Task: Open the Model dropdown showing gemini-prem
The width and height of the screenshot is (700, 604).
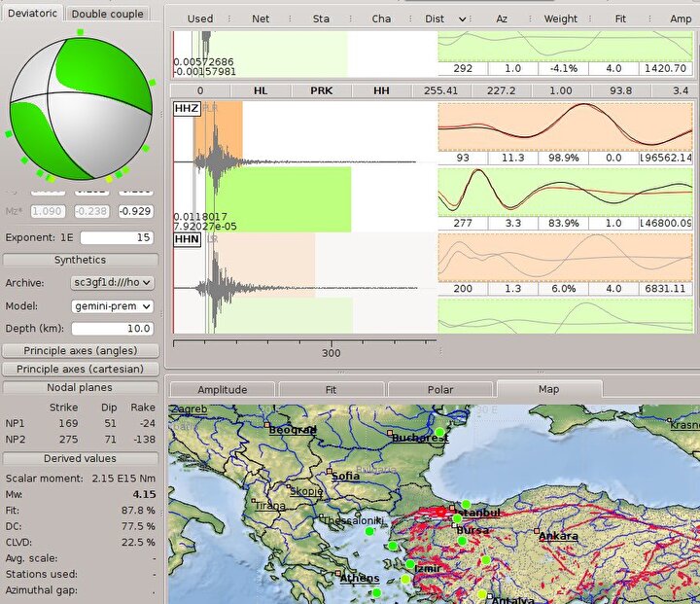Action: [112, 305]
